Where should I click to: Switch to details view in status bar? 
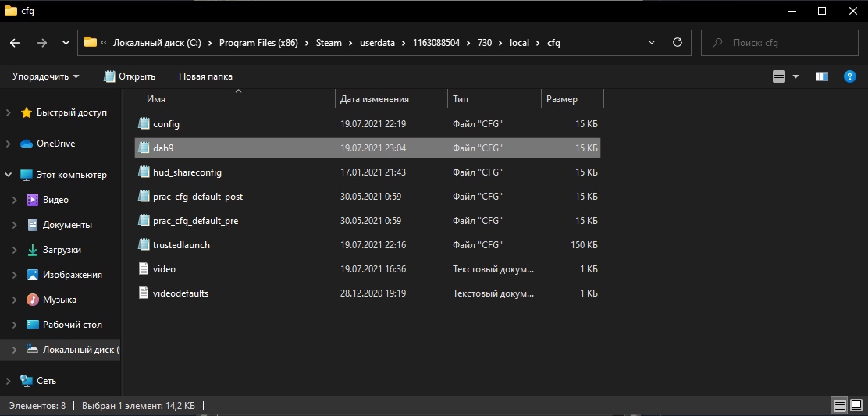840,406
